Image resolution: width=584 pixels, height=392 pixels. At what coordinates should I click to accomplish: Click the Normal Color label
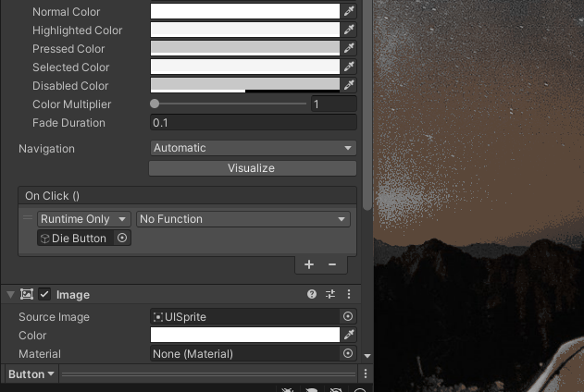coord(67,12)
